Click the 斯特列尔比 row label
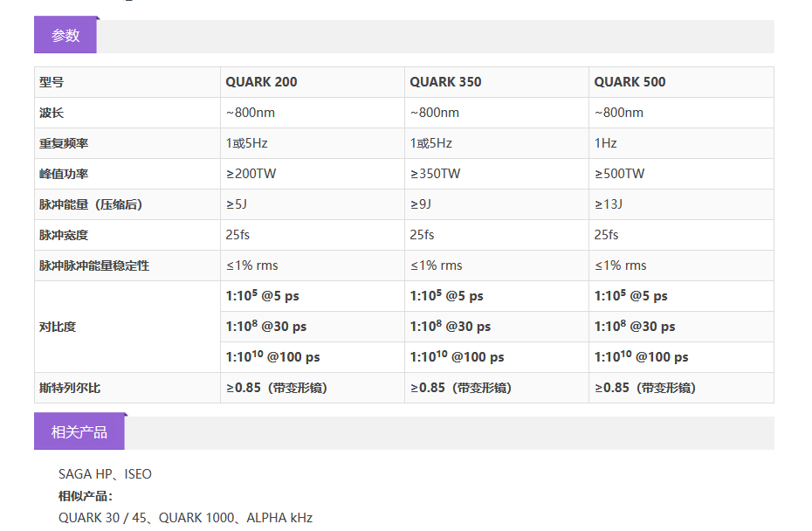The width and height of the screenshot is (812, 531). click(x=64, y=388)
